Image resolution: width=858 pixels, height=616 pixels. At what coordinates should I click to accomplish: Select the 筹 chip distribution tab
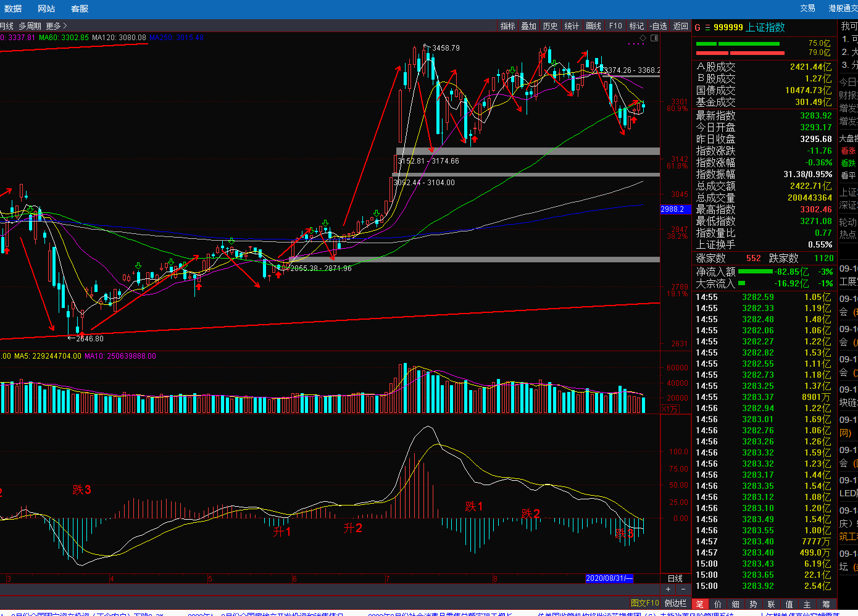[826, 604]
